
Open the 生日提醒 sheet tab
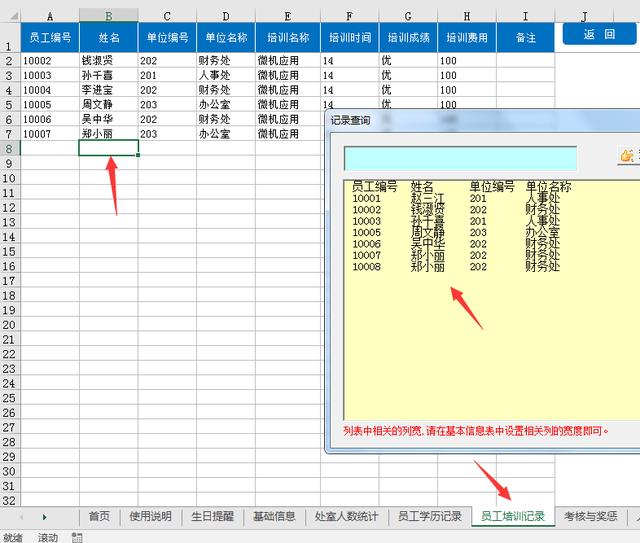tap(212, 516)
